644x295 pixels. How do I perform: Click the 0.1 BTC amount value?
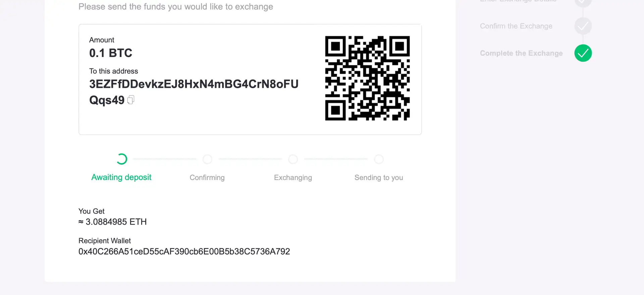tap(111, 53)
